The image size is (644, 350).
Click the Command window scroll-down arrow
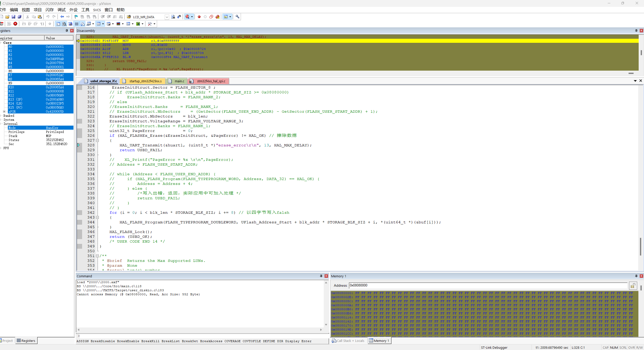[x=326, y=325]
